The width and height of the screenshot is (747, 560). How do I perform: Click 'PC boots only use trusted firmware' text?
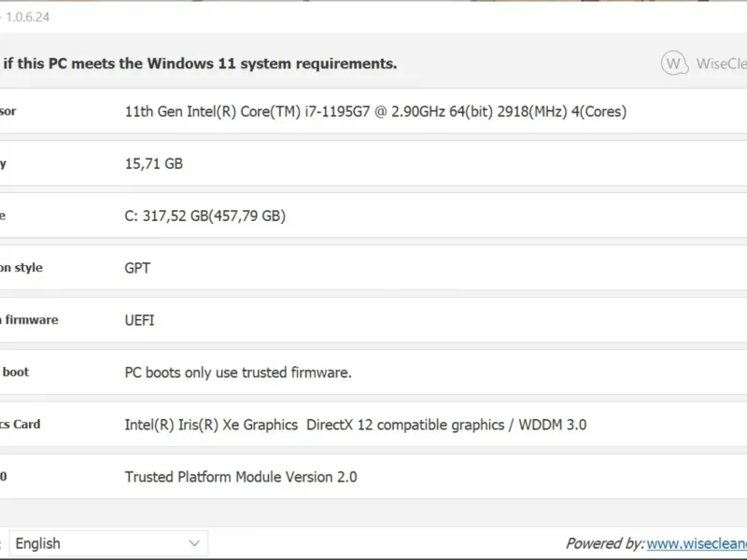[x=238, y=372]
